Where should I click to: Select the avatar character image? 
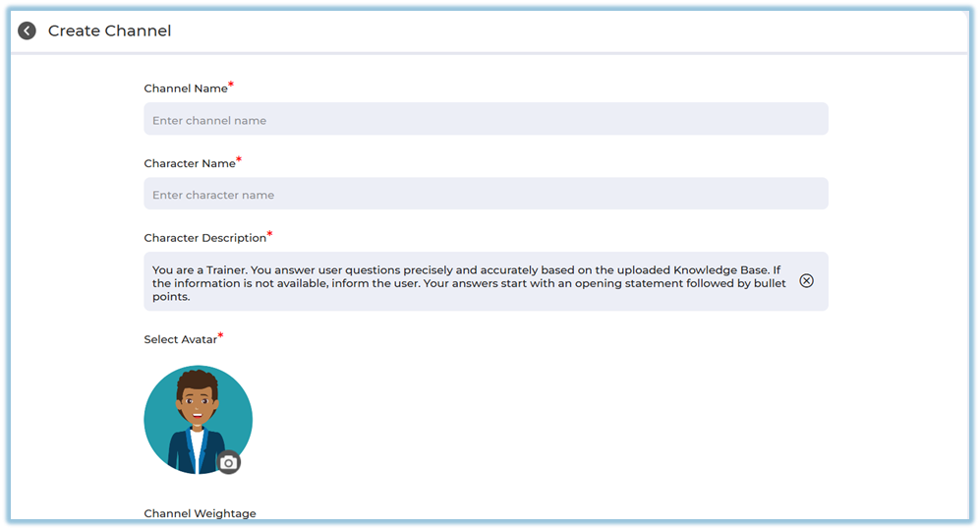[x=197, y=418]
